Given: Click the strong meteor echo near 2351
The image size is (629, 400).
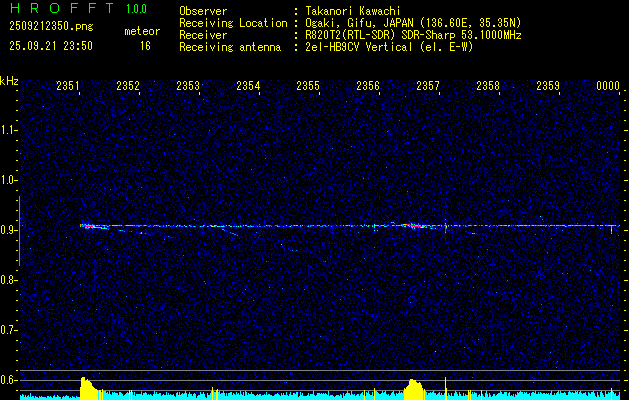Looking at the screenshot, I should point(87,226).
